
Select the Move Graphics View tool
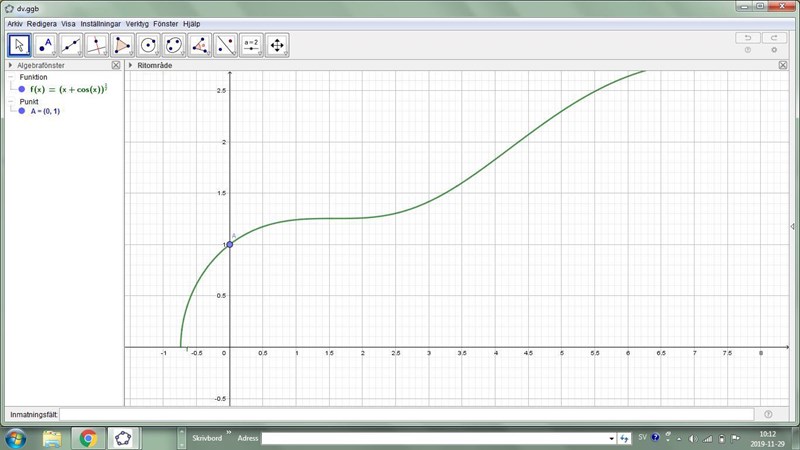(x=277, y=45)
